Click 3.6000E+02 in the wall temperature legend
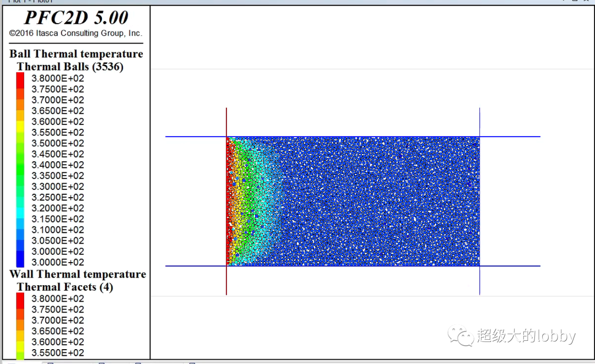 point(58,342)
